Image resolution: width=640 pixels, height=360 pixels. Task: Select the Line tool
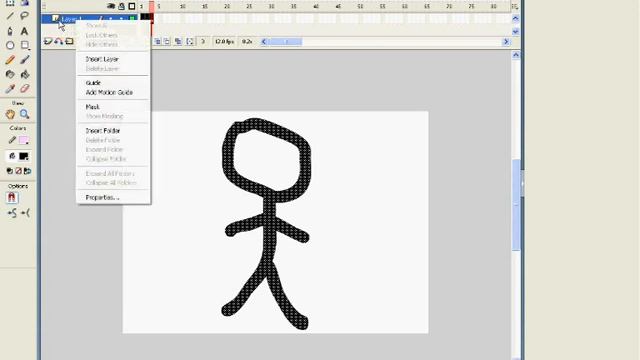click(10, 16)
